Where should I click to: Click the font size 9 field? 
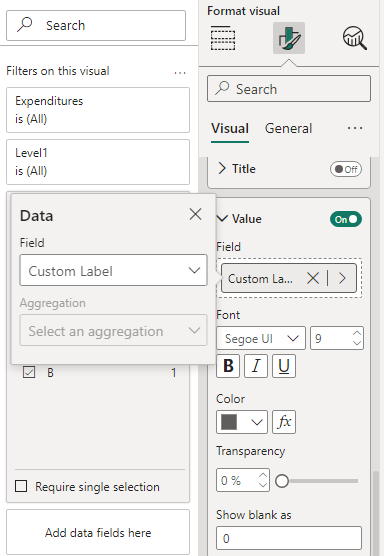pyautogui.click(x=336, y=338)
